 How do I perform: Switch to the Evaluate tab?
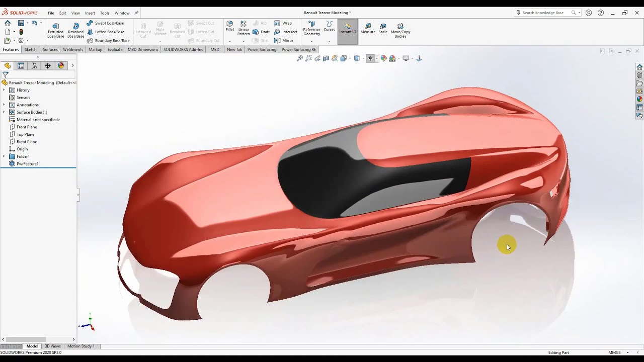(x=115, y=49)
